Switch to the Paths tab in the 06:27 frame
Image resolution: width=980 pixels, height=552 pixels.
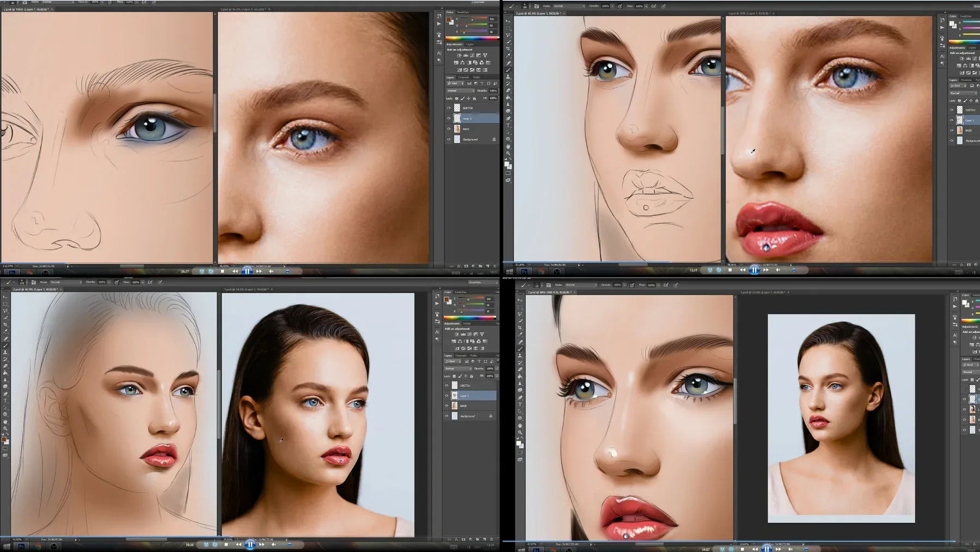[476, 77]
